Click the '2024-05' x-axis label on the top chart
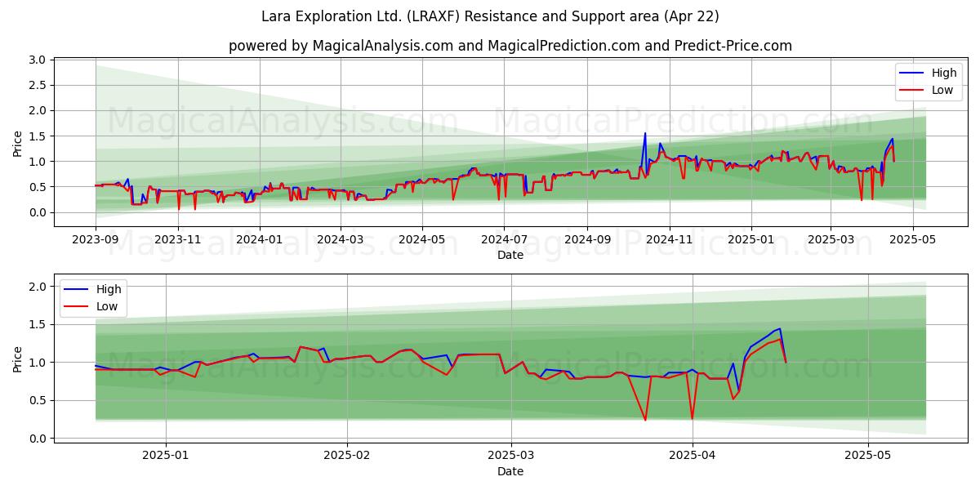The image size is (980, 490). pyautogui.click(x=422, y=240)
